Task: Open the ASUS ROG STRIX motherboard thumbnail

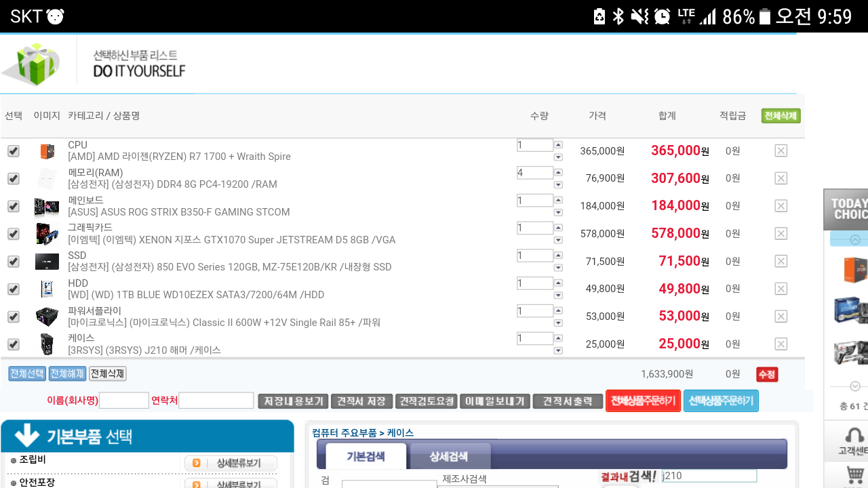Action: tap(47, 207)
